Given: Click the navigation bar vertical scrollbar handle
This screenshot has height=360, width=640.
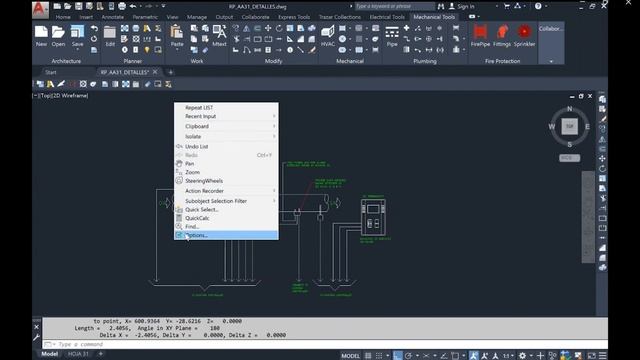Looking at the screenshot, I should [x=588, y=217].
